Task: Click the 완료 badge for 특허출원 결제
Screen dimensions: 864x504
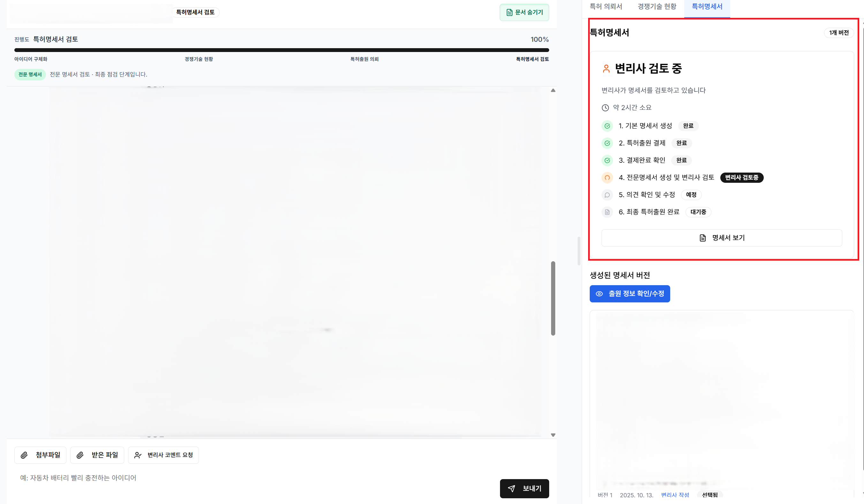Action: tap(681, 143)
